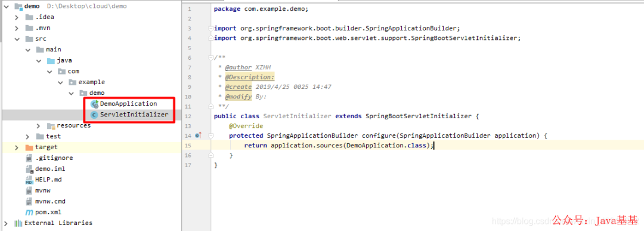Expand the .idea folder arrow
This screenshot has height=231, width=644.
[x=17, y=17]
